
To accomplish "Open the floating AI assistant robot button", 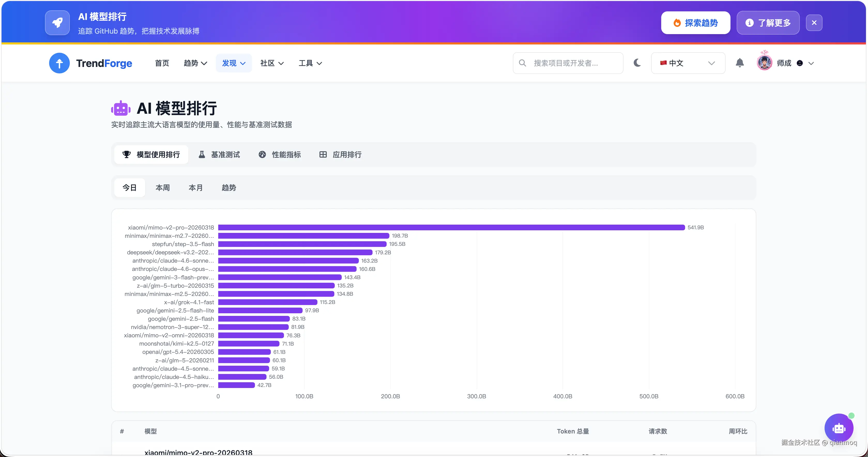I will click(839, 428).
